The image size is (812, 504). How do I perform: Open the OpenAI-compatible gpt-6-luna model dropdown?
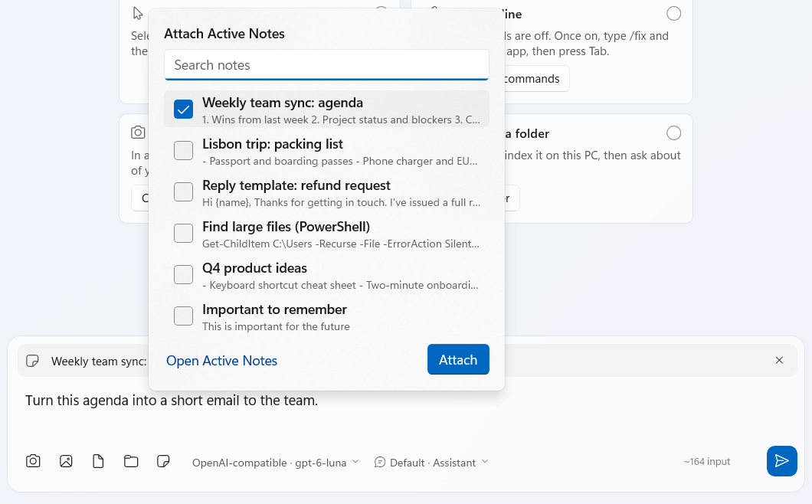pos(275,463)
